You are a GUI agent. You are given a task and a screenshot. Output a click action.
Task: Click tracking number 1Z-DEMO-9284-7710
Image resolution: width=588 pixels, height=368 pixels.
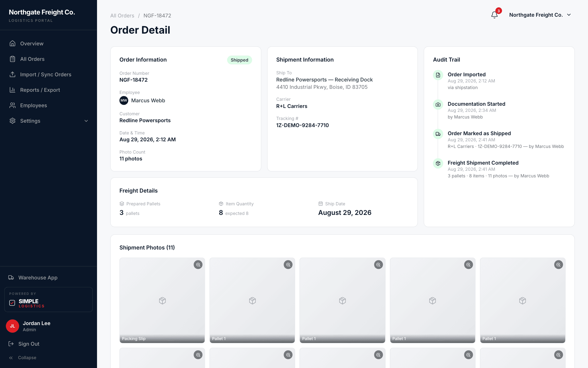(x=303, y=125)
